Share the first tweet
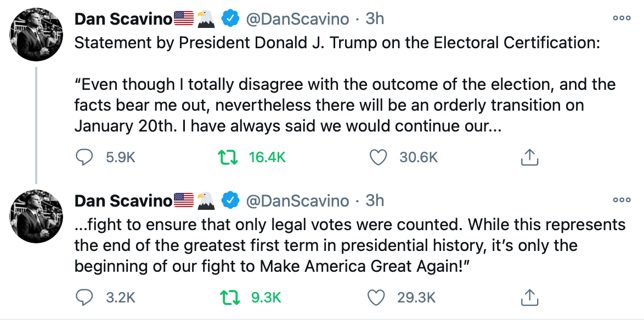This screenshot has height=320, width=644. (529, 158)
